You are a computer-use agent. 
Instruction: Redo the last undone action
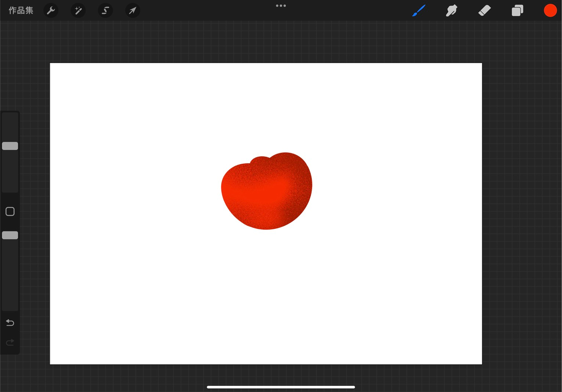coord(10,342)
